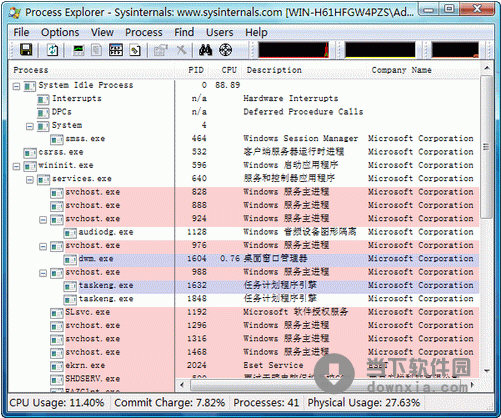This screenshot has width=501, height=418.
Task: Collapse the System Idle Process tree node
Action: (x=16, y=86)
